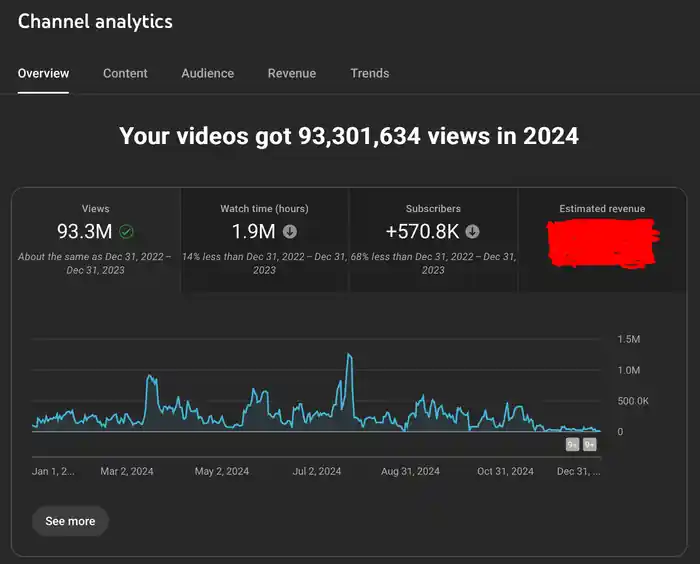Click the Jul 2, 2024 date axis label

click(317, 472)
